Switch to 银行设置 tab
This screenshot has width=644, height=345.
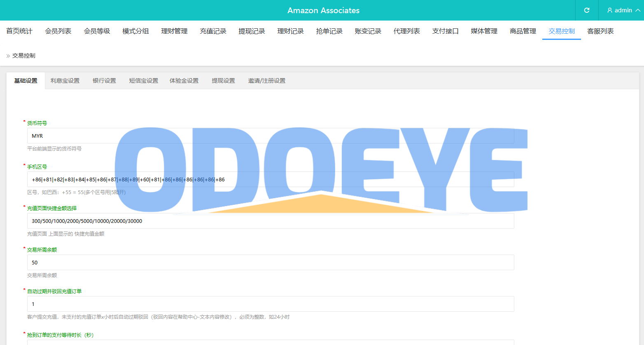[x=104, y=81]
